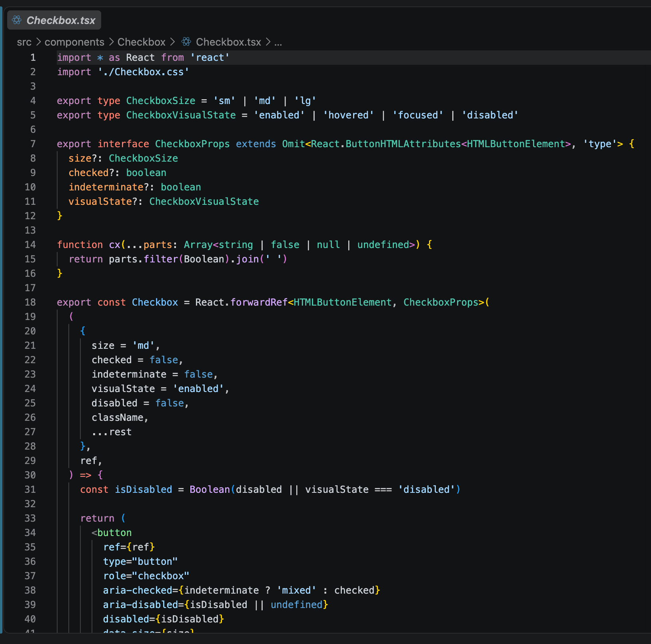Open the Checkbox folder breadcrumb
The height and width of the screenshot is (644, 651).
pos(142,42)
